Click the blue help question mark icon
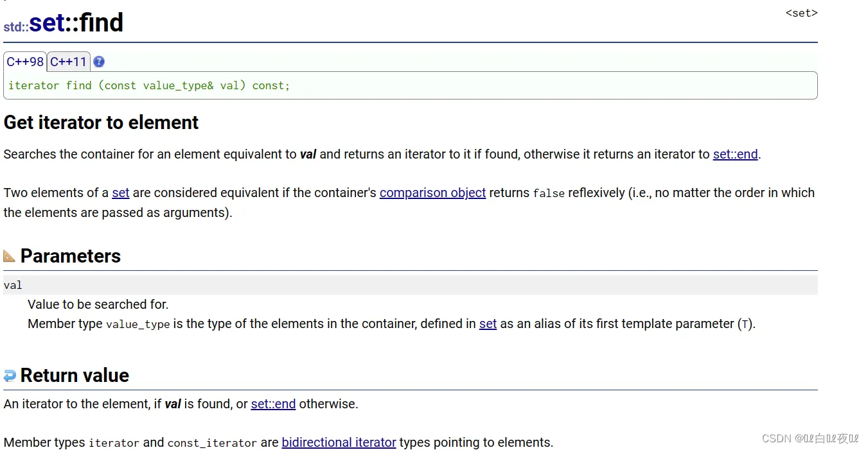 click(x=99, y=62)
